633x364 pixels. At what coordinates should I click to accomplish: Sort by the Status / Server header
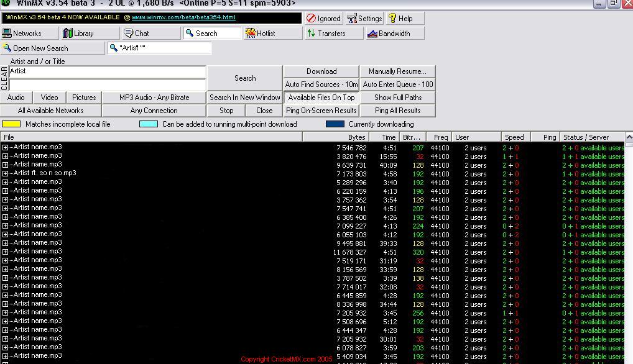pos(592,137)
